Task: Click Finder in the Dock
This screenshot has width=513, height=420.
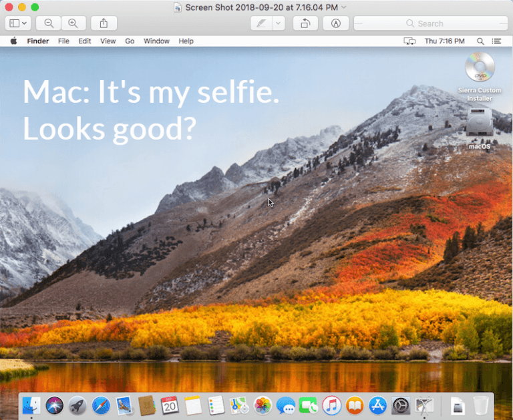Action: coord(31,405)
